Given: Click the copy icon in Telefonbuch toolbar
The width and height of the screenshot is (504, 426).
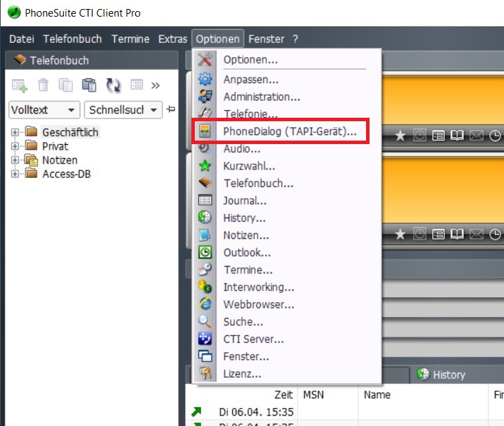Looking at the screenshot, I should click(x=66, y=85).
